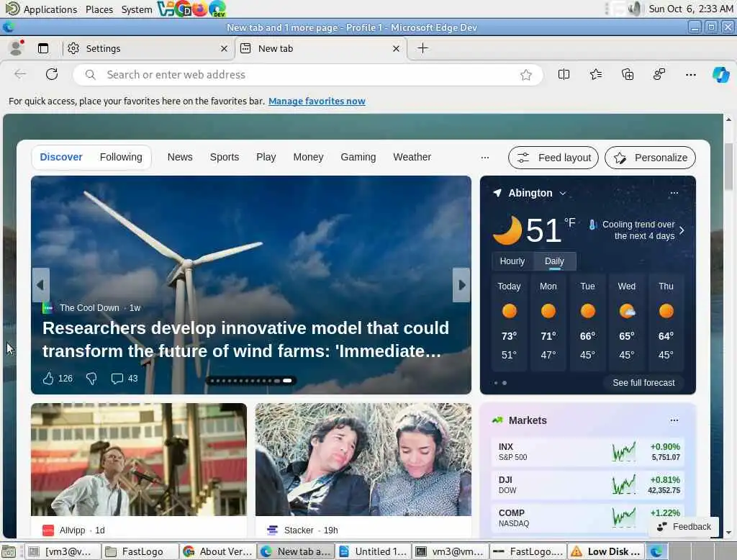This screenshot has height=560, width=737.
Task: Show more feed categories ellipsis
Action: click(485, 158)
